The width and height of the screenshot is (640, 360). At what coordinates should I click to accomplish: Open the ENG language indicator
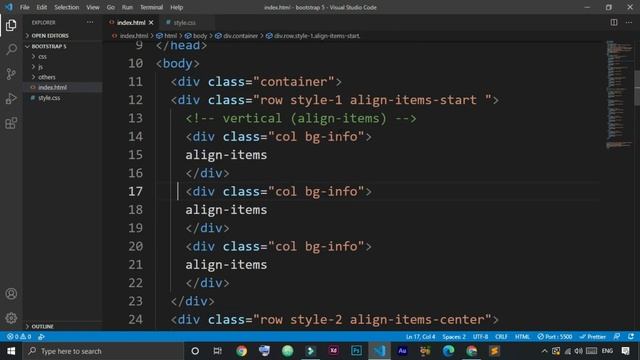click(x=607, y=351)
